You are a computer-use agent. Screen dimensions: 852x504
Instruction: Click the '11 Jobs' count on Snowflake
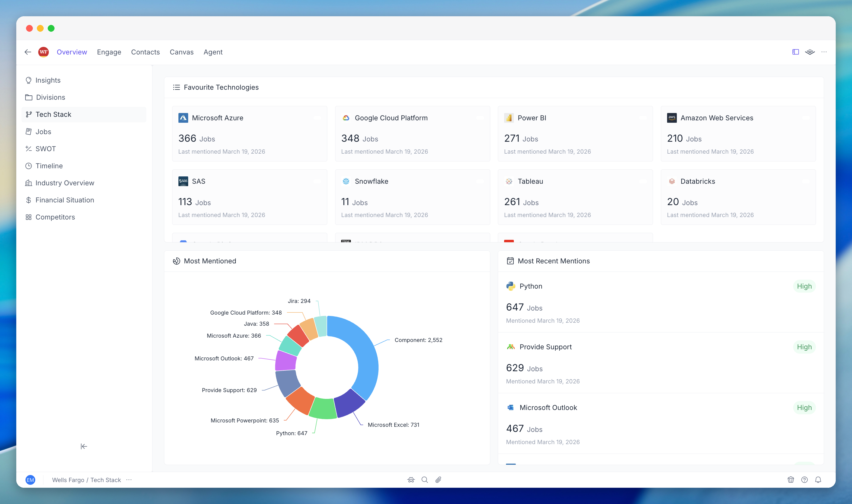click(x=354, y=202)
